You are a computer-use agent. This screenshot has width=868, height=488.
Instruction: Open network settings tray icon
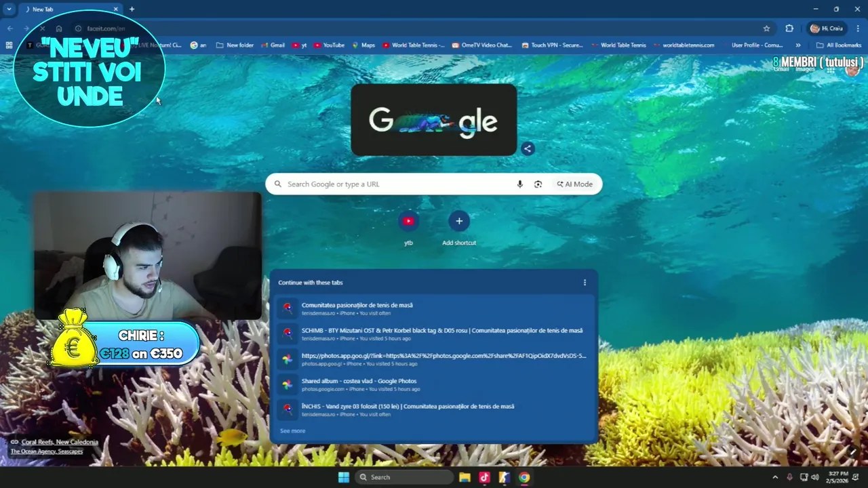[x=804, y=477]
